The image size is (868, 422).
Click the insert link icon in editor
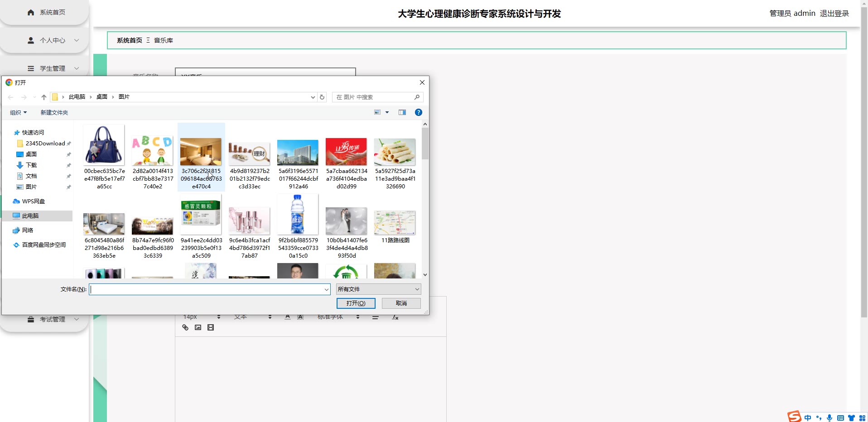(x=185, y=327)
